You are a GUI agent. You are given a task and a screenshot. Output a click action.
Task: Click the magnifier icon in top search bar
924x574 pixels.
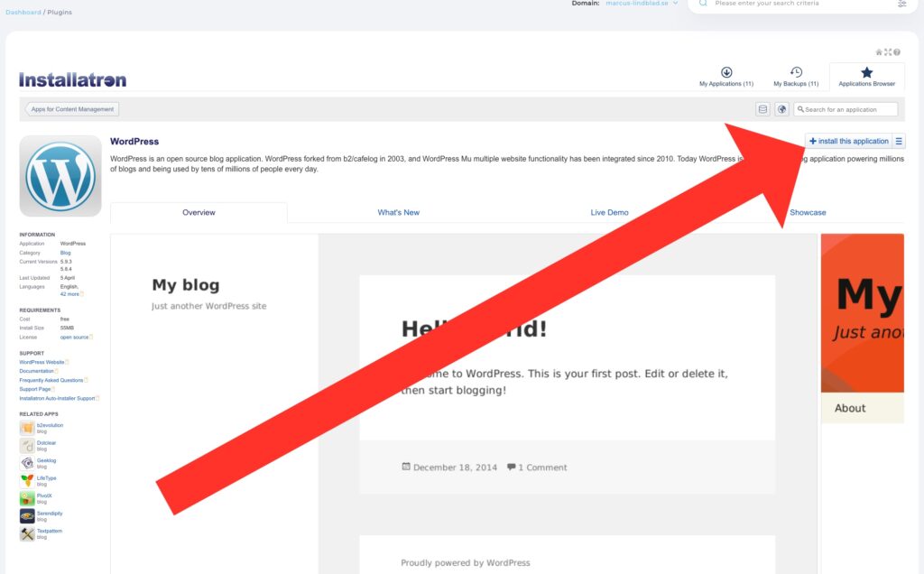[702, 3]
